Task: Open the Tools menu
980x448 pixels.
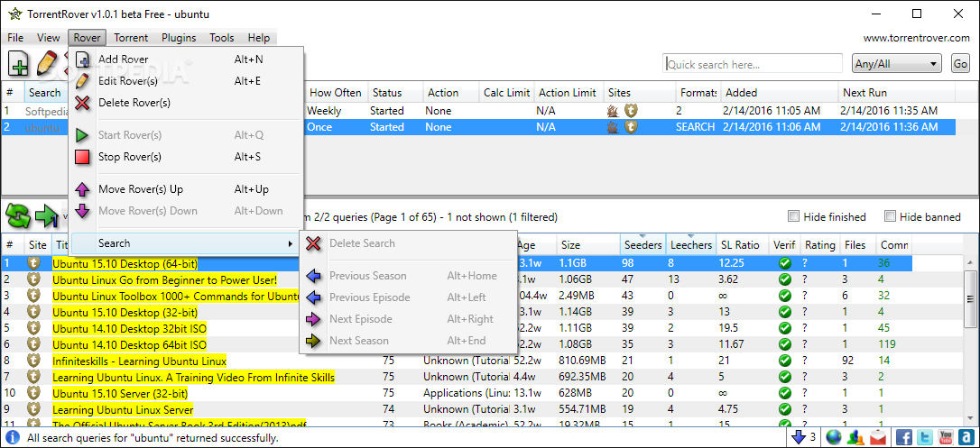Action: pos(222,38)
